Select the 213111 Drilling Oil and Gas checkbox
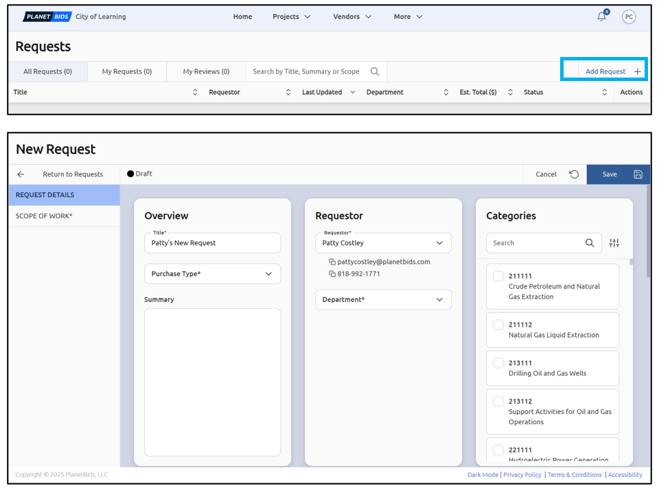The image size is (670, 499). pyautogui.click(x=498, y=362)
